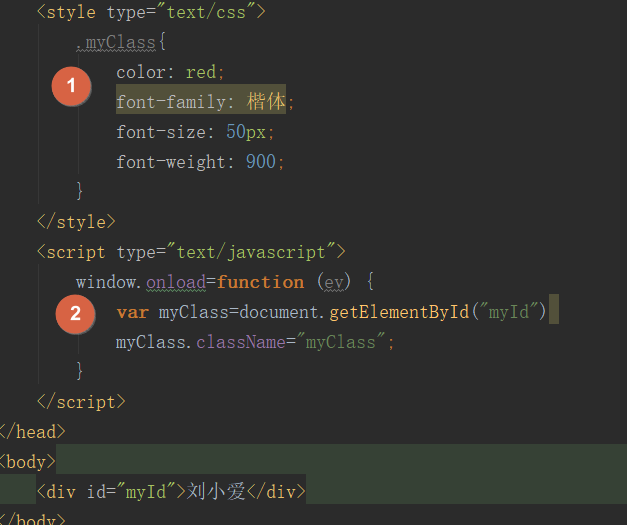Image resolution: width=627 pixels, height=525 pixels.
Task: Click the function keyword
Action: coord(260,282)
